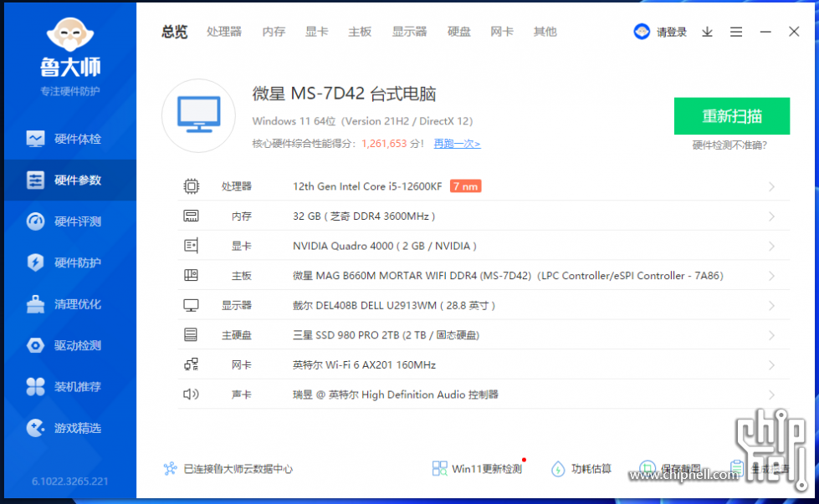Click the processor chip icon
Viewport: 819px width, 504px height.
(x=192, y=186)
